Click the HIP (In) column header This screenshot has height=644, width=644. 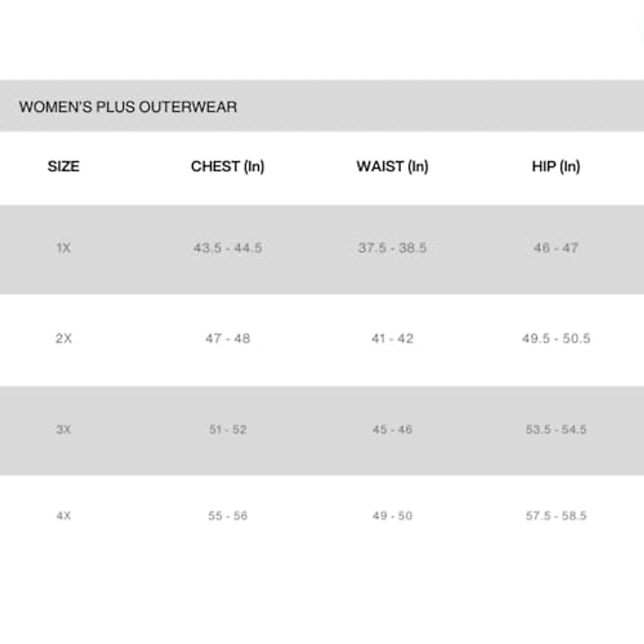point(556,166)
